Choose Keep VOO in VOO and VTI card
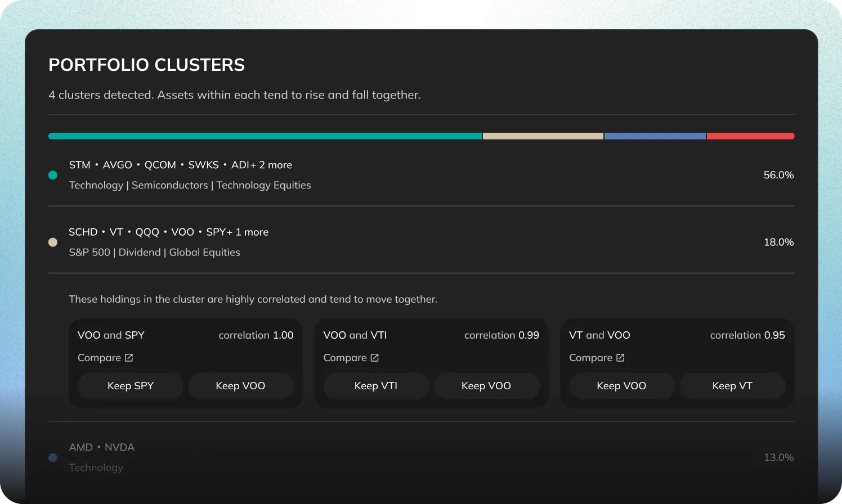This screenshot has height=504, width=842. pyautogui.click(x=486, y=386)
